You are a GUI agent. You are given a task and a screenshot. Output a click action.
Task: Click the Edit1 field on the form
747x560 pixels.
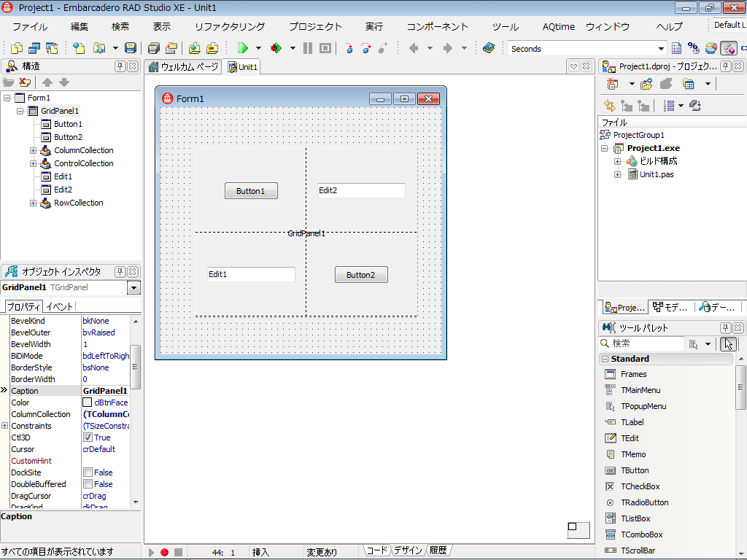pyautogui.click(x=251, y=274)
